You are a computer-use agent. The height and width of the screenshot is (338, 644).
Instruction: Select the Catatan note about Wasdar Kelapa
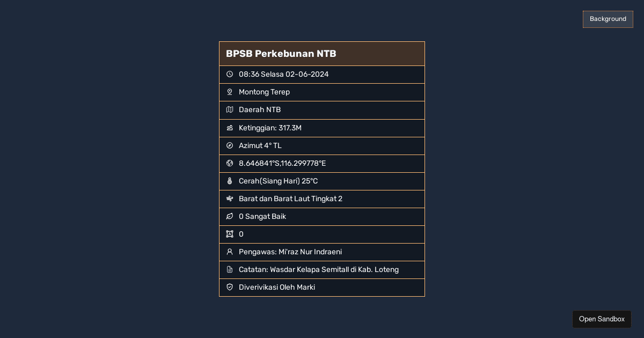tap(319, 269)
